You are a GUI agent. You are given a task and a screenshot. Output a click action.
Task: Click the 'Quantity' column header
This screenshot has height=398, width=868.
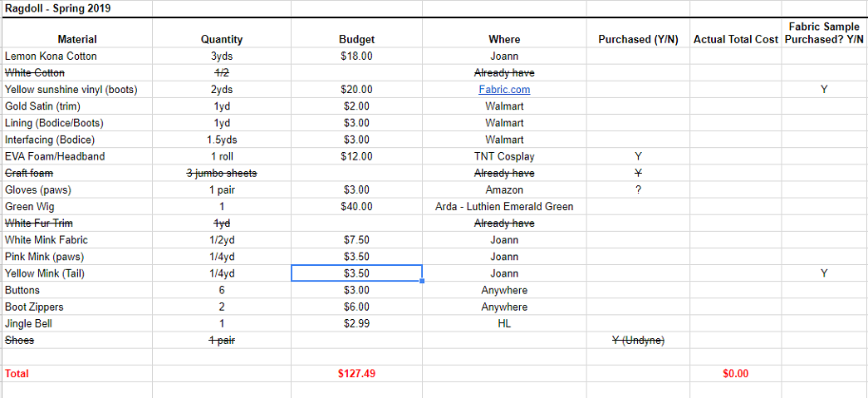tap(222, 33)
